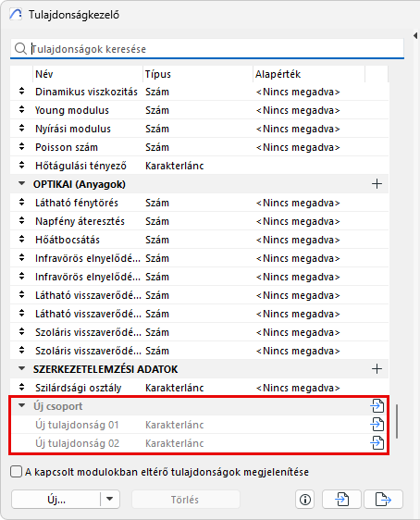
Task: Select the Látható fénytörés property row
Action: click(199, 203)
